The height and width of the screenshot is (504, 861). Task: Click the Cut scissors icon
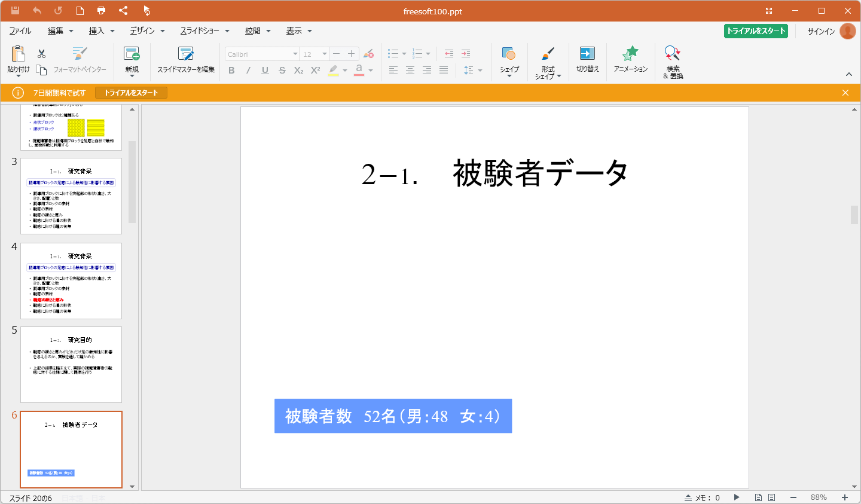pos(41,54)
